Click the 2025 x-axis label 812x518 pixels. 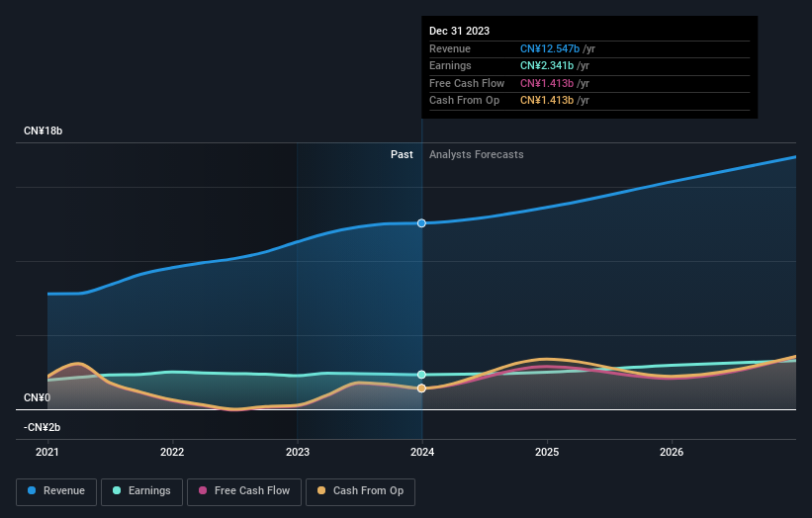[547, 452]
